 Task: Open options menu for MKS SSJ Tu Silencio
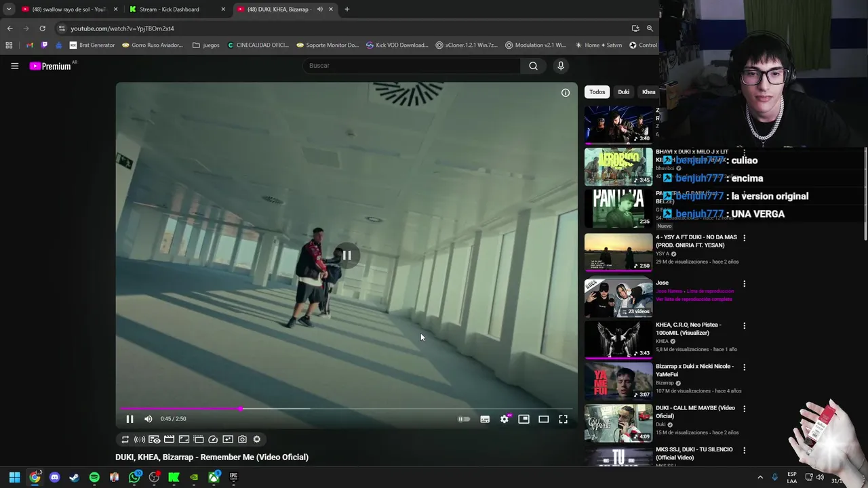[744, 450]
